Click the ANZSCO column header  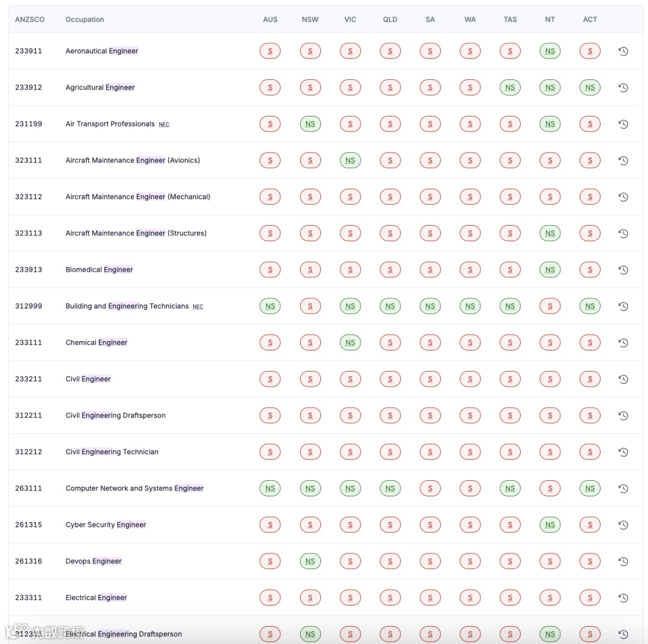coord(30,19)
